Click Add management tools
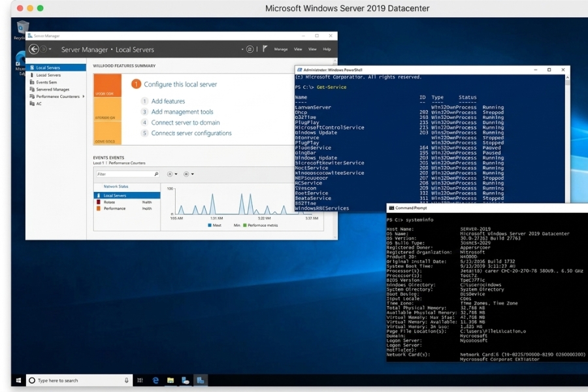Image resolution: width=588 pixels, height=392 pixels. 182,112
